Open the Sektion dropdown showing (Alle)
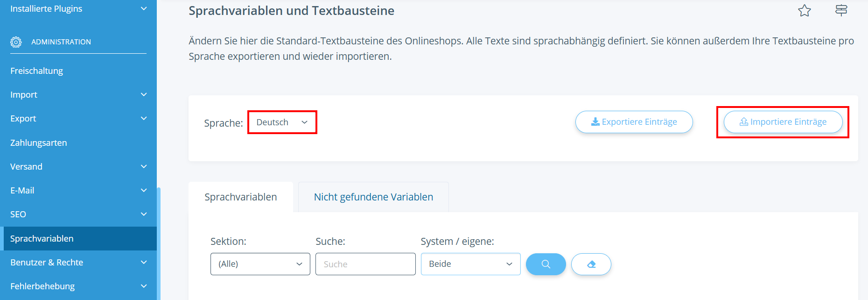 click(260, 264)
